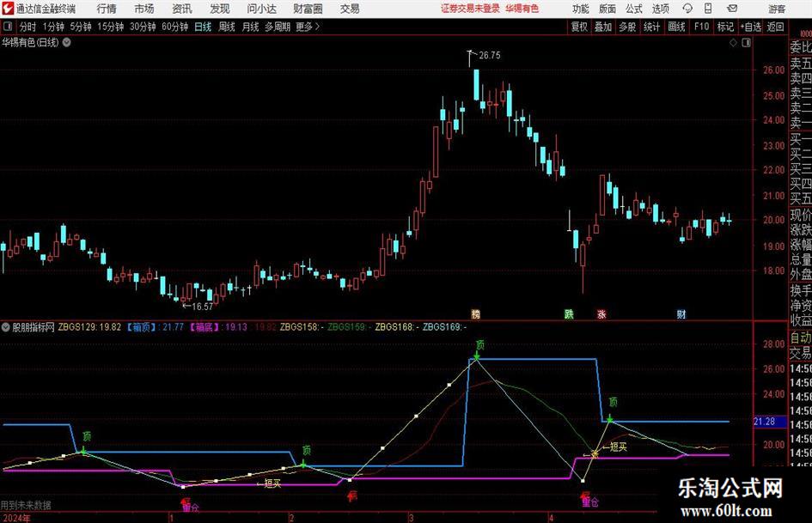
Task: Open the 市场 menu
Action: [x=144, y=9]
